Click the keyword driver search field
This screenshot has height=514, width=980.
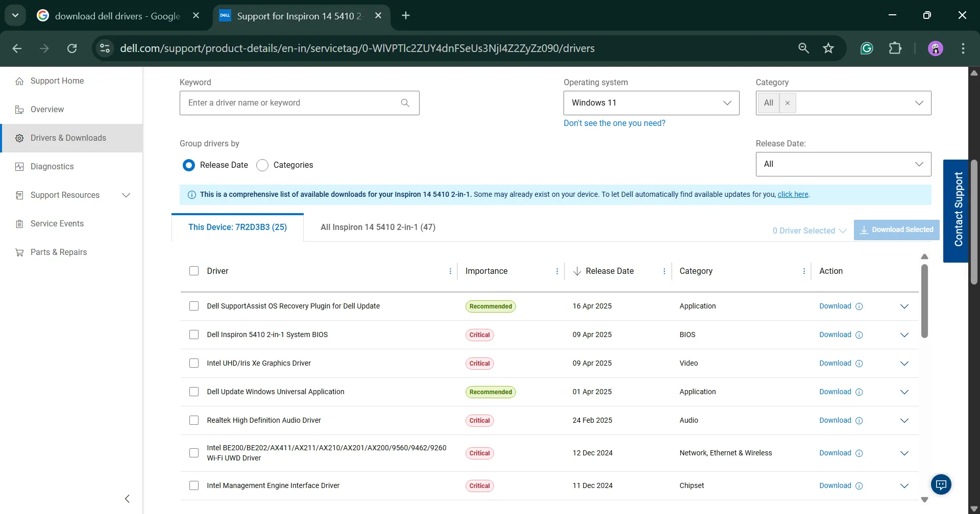(x=300, y=103)
